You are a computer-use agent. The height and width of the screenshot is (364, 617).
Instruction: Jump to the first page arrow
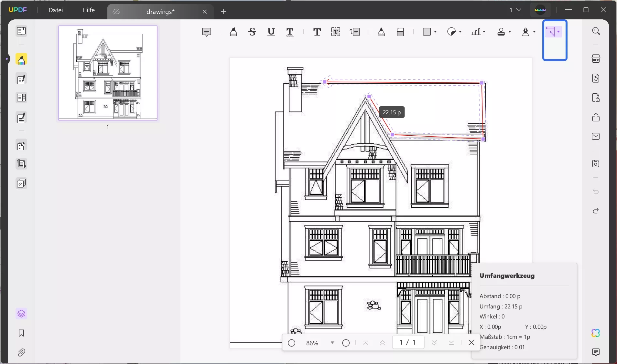point(365,343)
